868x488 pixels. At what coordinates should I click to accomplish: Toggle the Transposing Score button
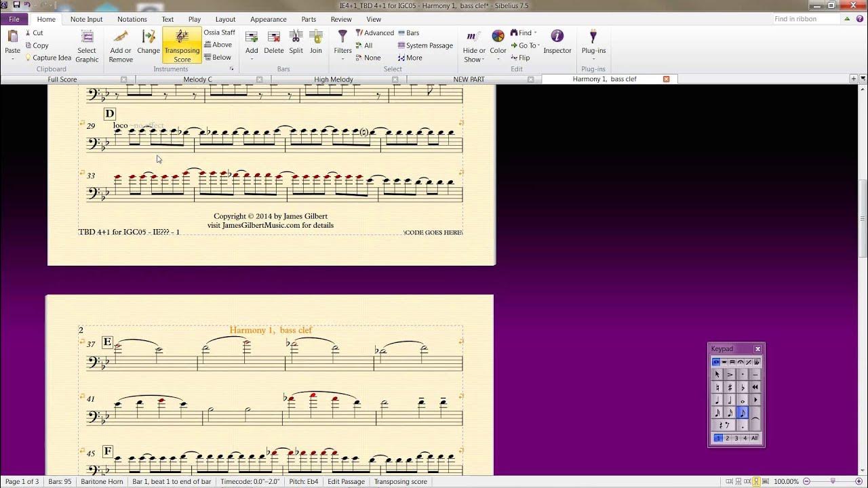[x=182, y=45]
